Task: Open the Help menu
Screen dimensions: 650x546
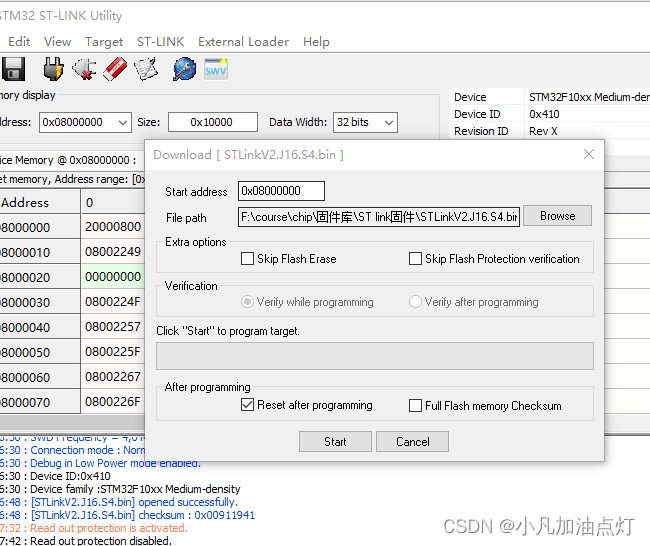Action: click(x=316, y=42)
